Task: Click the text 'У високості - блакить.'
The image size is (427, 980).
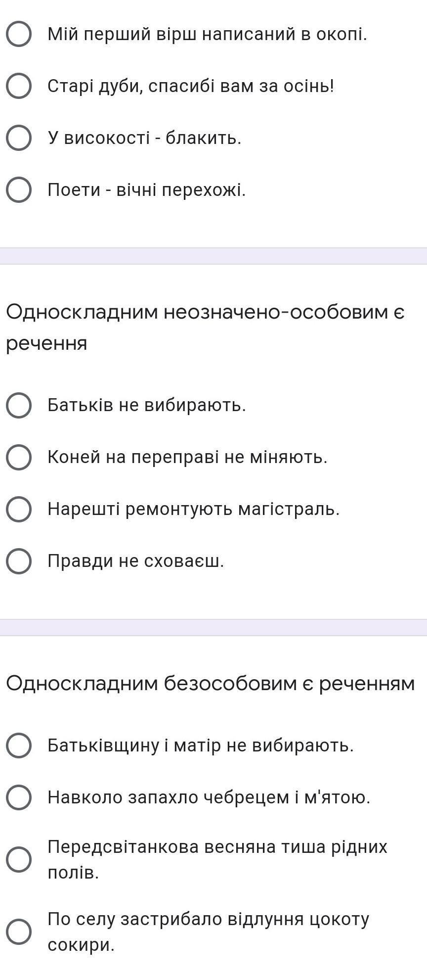Action: tap(144, 138)
